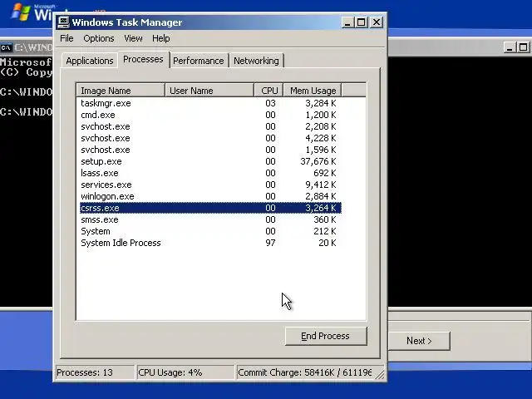
Task: Select the smss.exe process
Action: [210, 219]
